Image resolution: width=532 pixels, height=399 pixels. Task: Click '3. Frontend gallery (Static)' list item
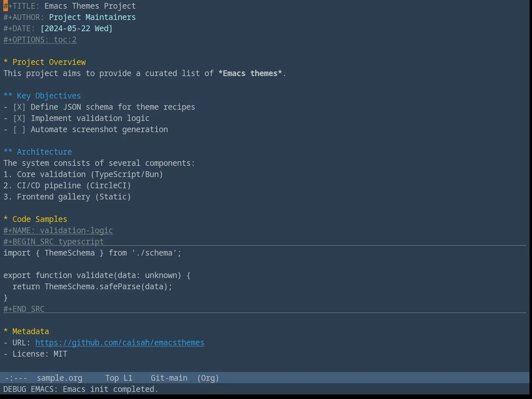coord(67,197)
